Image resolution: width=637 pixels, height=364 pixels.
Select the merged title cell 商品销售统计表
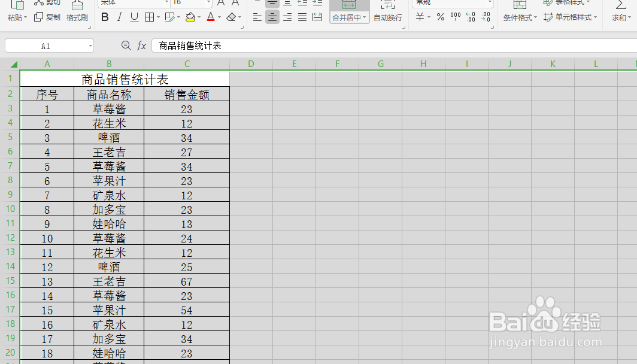coord(125,79)
